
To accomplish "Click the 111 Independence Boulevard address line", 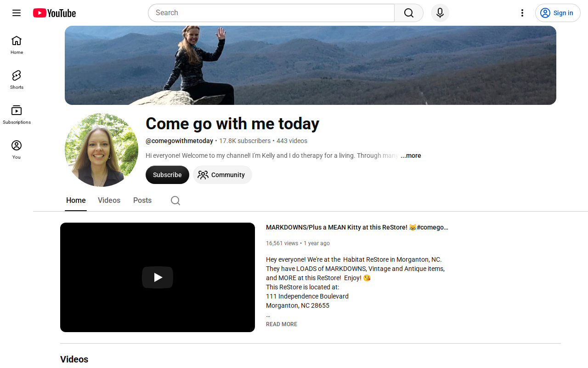I will point(307,296).
